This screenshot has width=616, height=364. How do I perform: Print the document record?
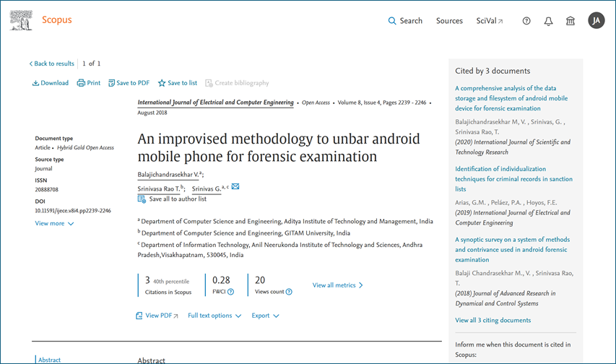pyautogui.click(x=89, y=83)
